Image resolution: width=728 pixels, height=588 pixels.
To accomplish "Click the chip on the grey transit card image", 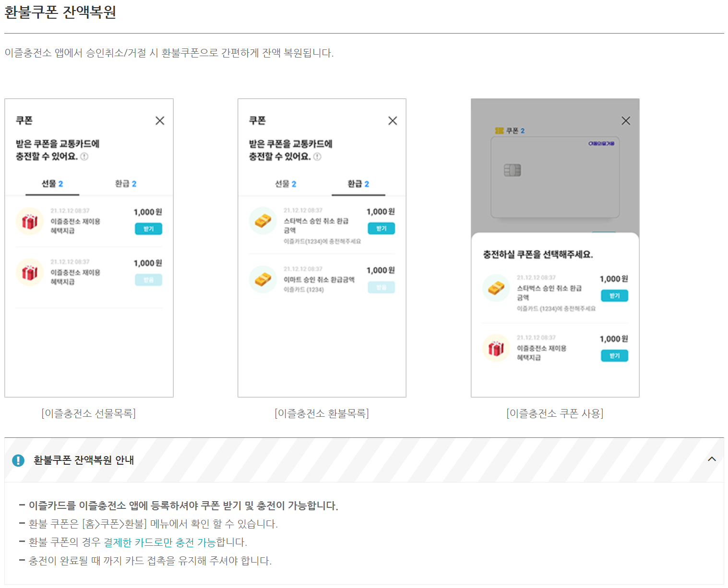I will coord(513,170).
